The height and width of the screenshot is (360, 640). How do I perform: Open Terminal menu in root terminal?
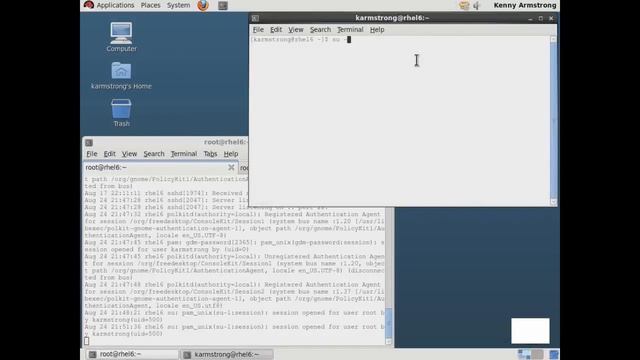pyautogui.click(x=184, y=153)
